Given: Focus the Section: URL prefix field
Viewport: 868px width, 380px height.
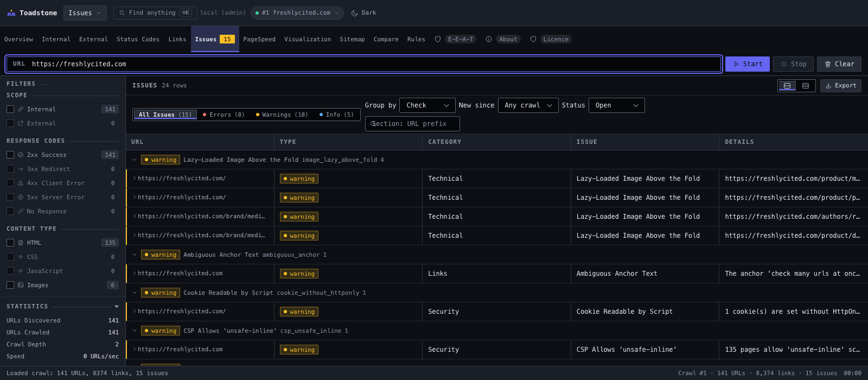Looking at the screenshot, I should (x=412, y=124).
